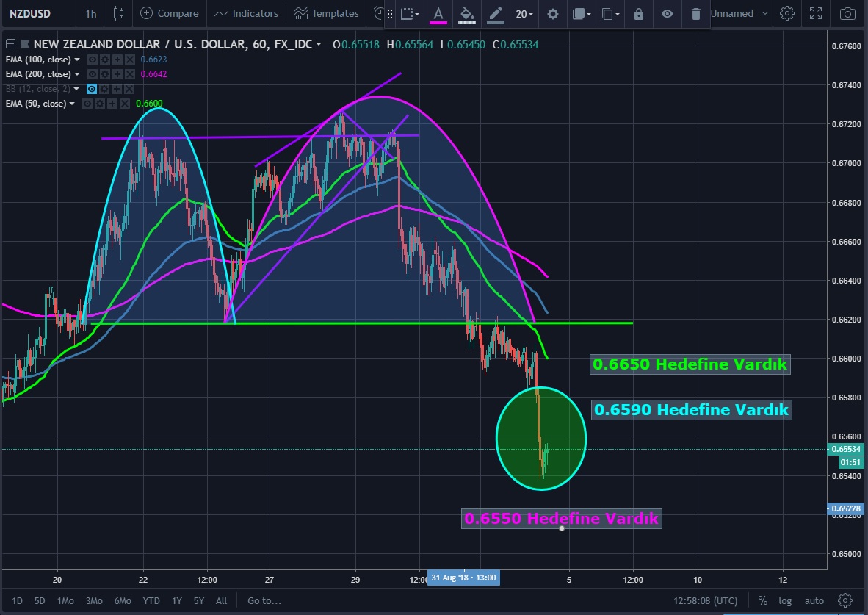Lock the selected drawing object

pyautogui.click(x=638, y=14)
